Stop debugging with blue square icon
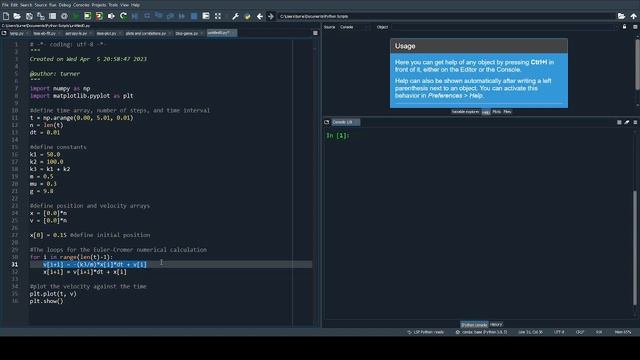The width and height of the screenshot is (640, 360). [194, 16]
